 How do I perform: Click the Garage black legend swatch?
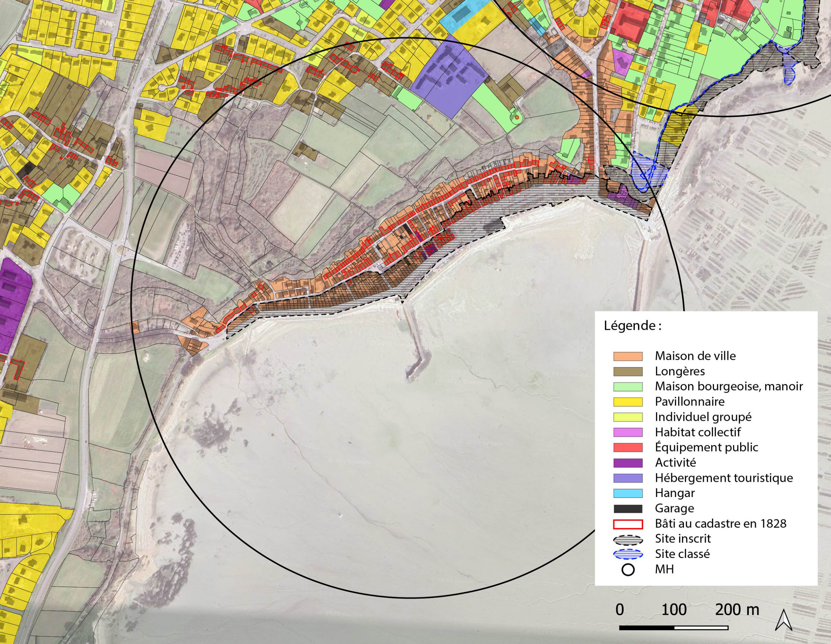point(628,509)
